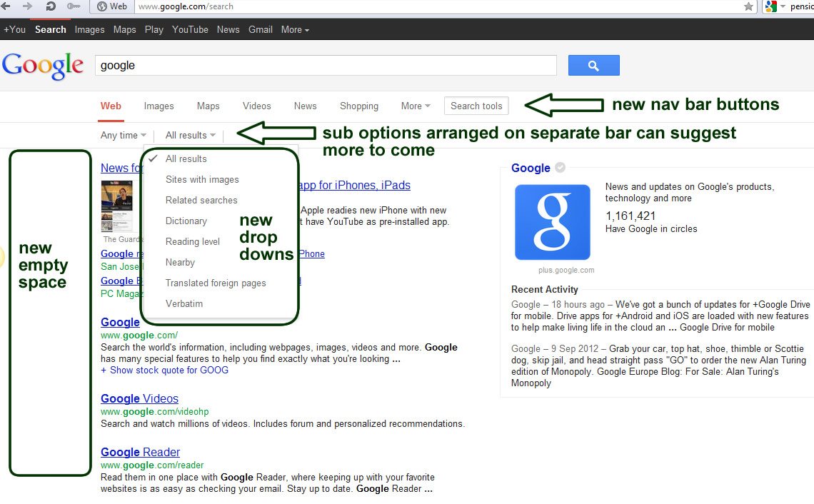The height and width of the screenshot is (504, 814).
Task: Switch to the Images search tab
Action: pyautogui.click(x=159, y=106)
